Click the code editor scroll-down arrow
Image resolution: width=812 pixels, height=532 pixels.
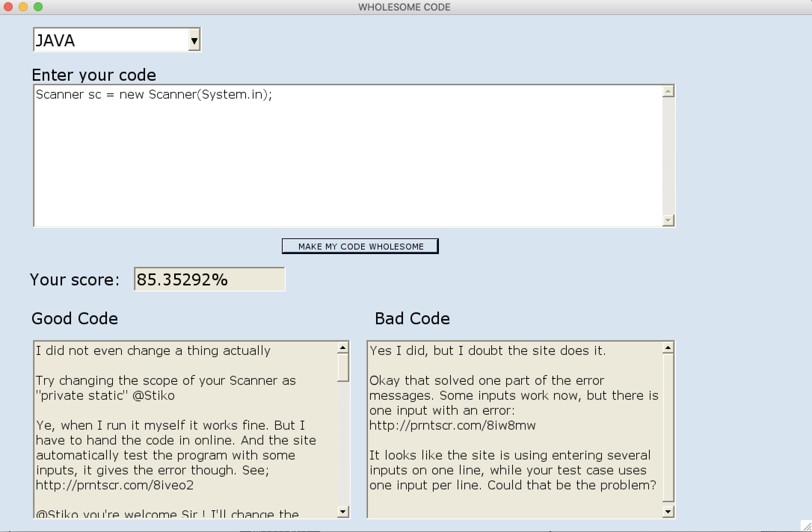point(668,220)
